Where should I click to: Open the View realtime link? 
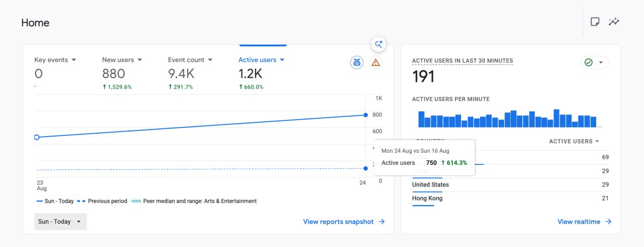tap(579, 222)
